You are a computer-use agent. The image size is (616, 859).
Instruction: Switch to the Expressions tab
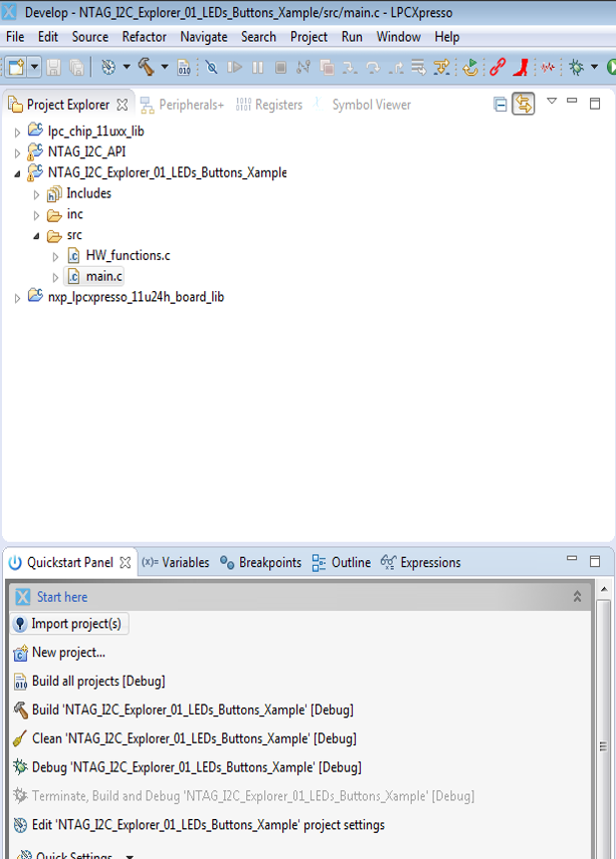(x=421, y=563)
